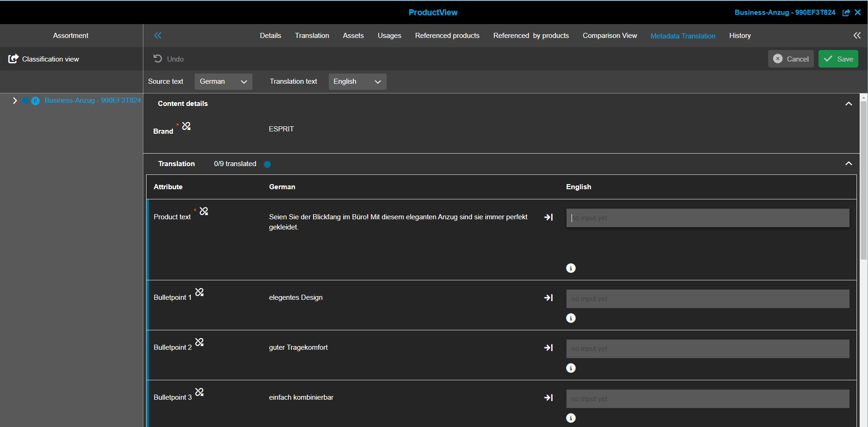This screenshot has width=868, height=427.
Task: Switch to the Comparison View tab
Action: [609, 36]
